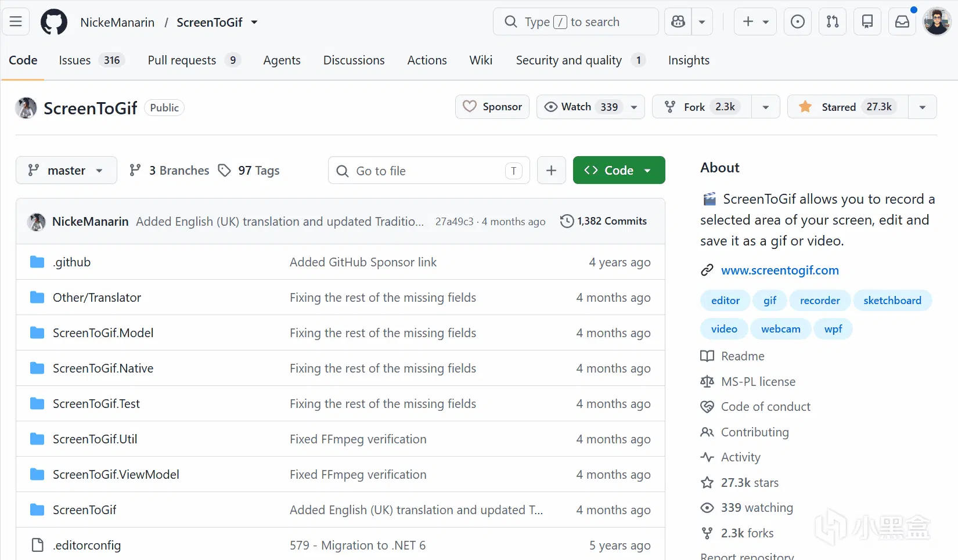
Task: Expand the Fork options arrow
Action: pyautogui.click(x=765, y=107)
